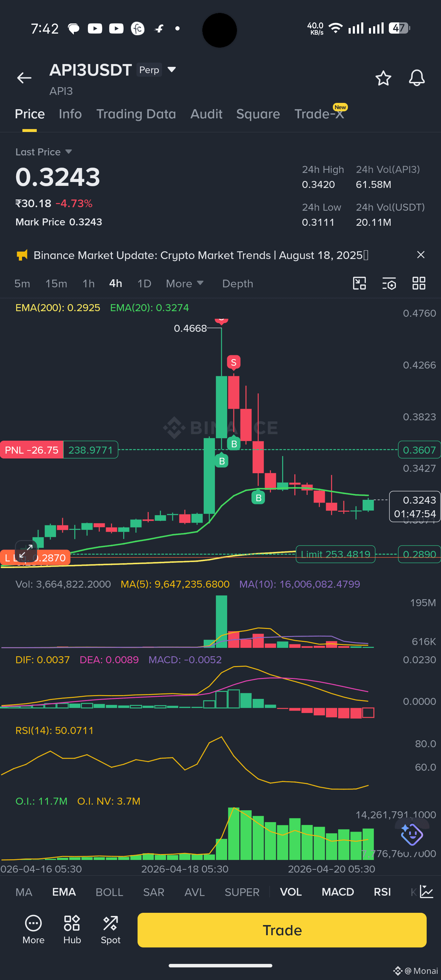Image resolution: width=441 pixels, height=980 pixels.
Task: Enable the AVL indicator
Action: point(195,892)
